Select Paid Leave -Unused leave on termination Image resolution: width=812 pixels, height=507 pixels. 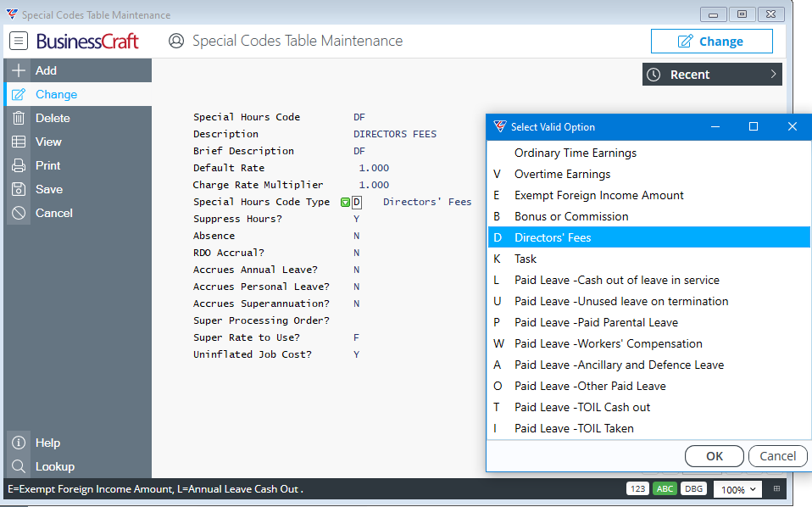[x=649, y=302]
